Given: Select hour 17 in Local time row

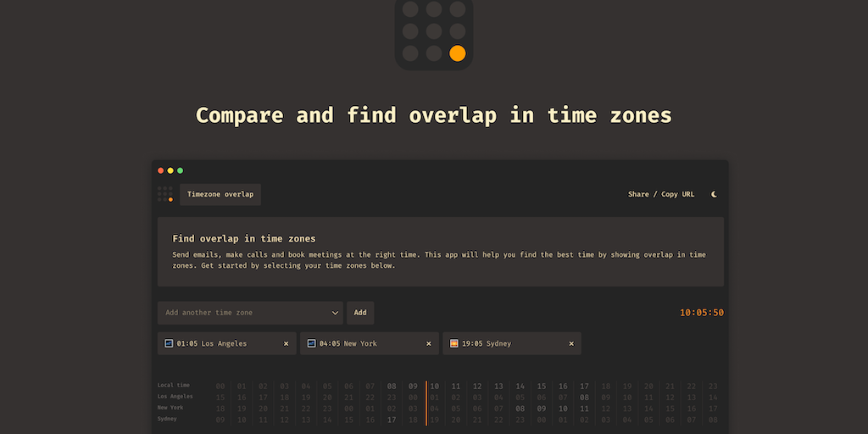Looking at the screenshot, I should point(585,387).
